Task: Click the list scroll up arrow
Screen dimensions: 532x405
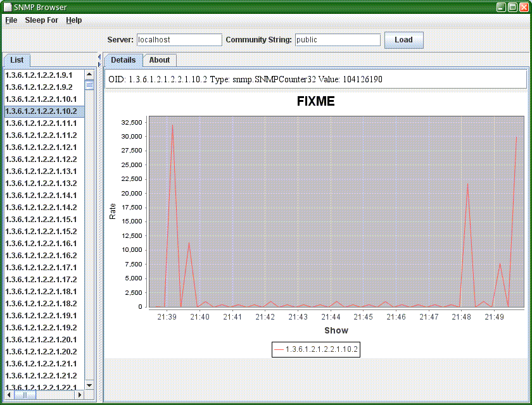Action: coord(89,74)
